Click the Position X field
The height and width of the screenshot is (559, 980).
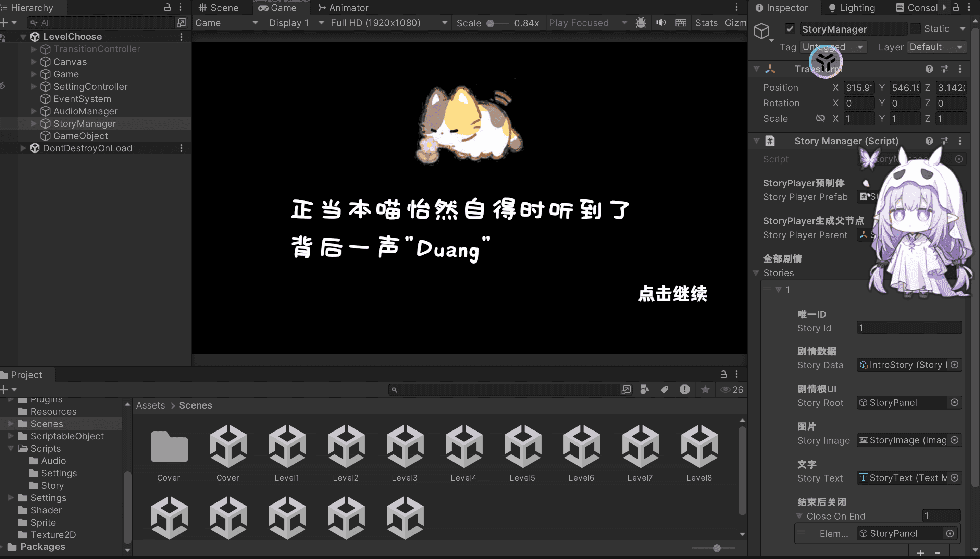tap(859, 87)
